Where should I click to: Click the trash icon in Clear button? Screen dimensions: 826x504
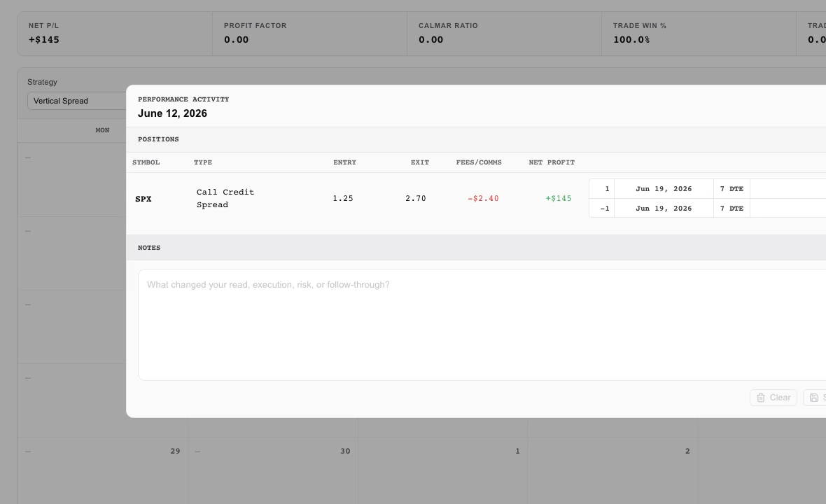(761, 398)
